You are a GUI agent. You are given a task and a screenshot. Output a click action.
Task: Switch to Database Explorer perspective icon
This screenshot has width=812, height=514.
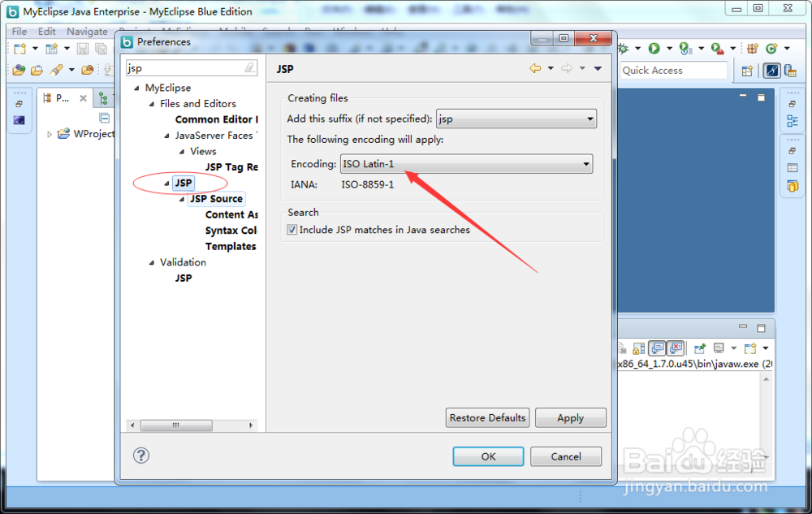pos(790,71)
